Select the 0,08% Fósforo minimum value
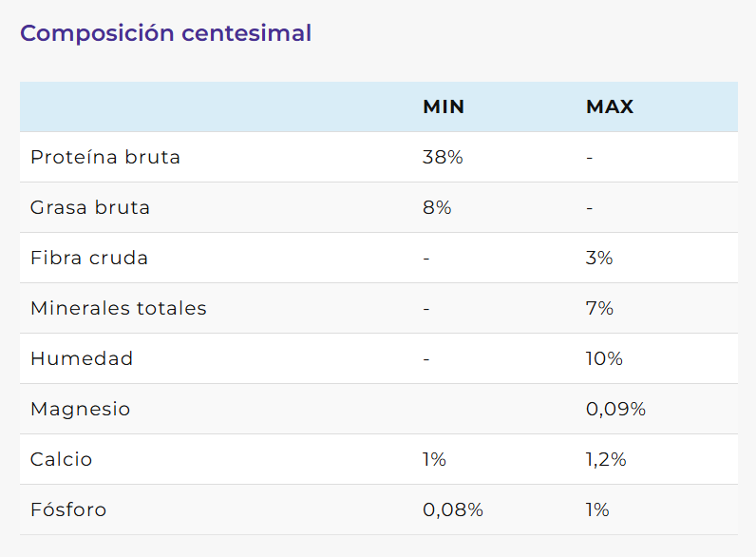Screen dimensions: 756x557 [x=453, y=510]
